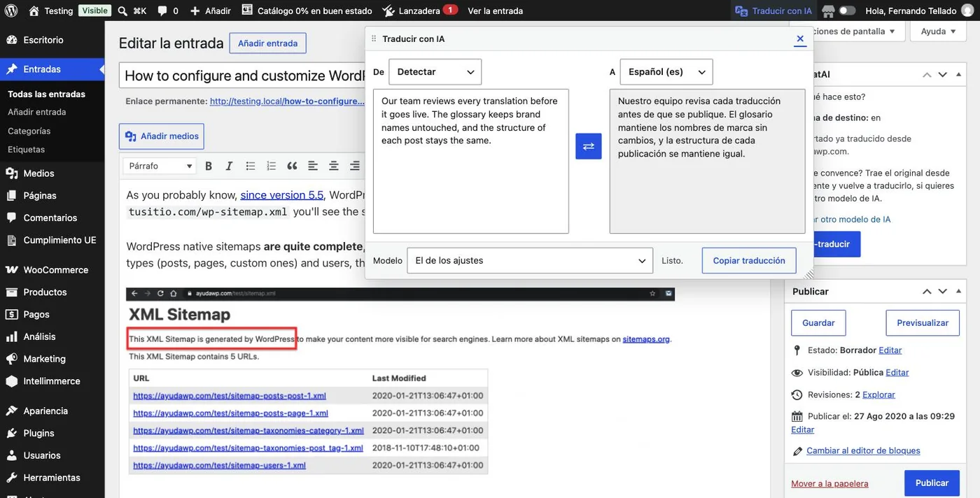Follow the 'since version 5.5' link
980x498 pixels.
[x=282, y=195]
